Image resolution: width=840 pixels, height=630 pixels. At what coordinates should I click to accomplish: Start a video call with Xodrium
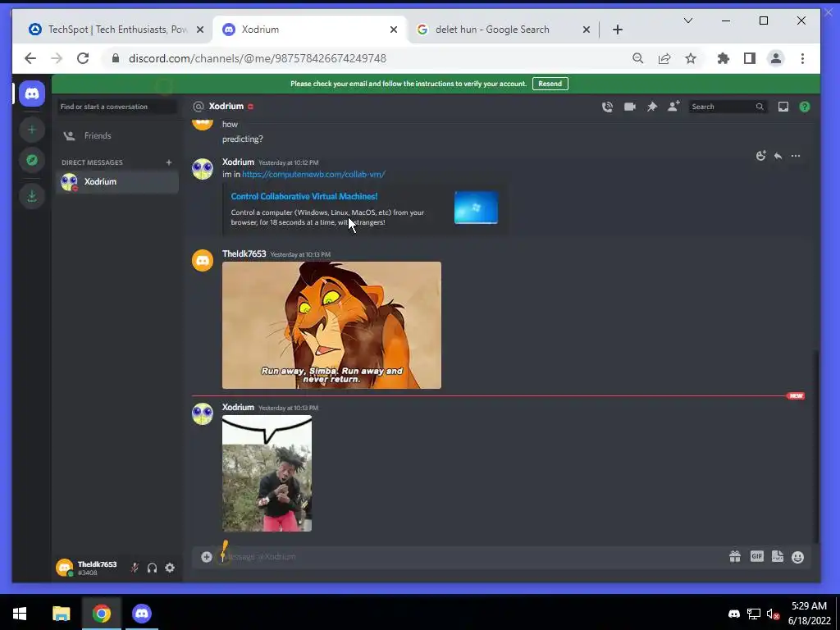(629, 107)
